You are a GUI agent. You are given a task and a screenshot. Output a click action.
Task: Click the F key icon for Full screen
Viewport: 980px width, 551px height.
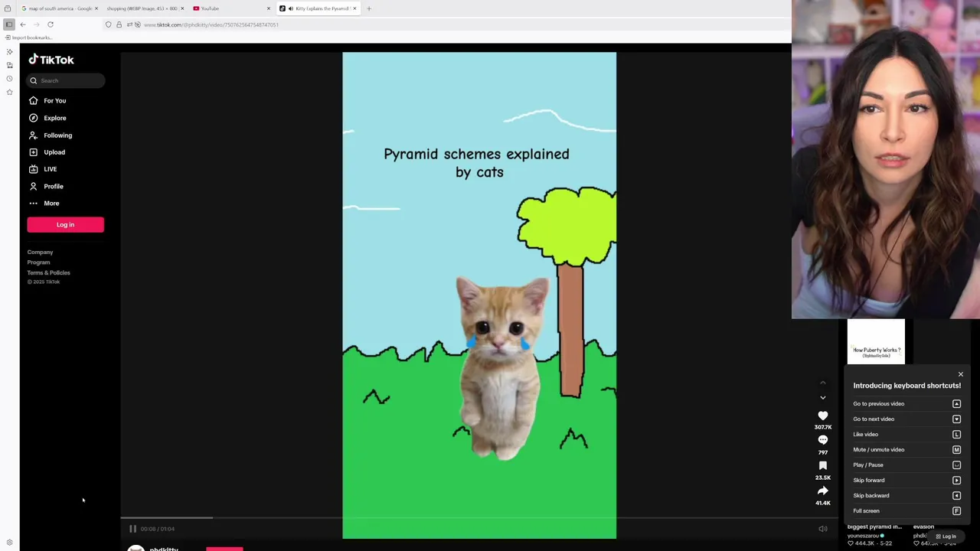(x=956, y=510)
